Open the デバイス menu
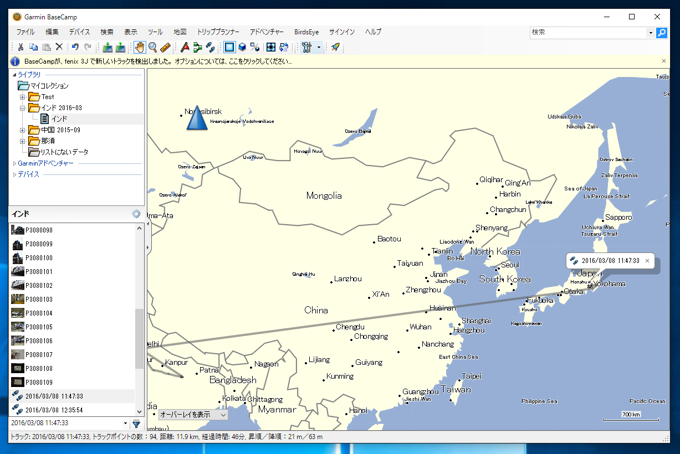Image resolution: width=680 pixels, height=454 pixels. (79, 32)
